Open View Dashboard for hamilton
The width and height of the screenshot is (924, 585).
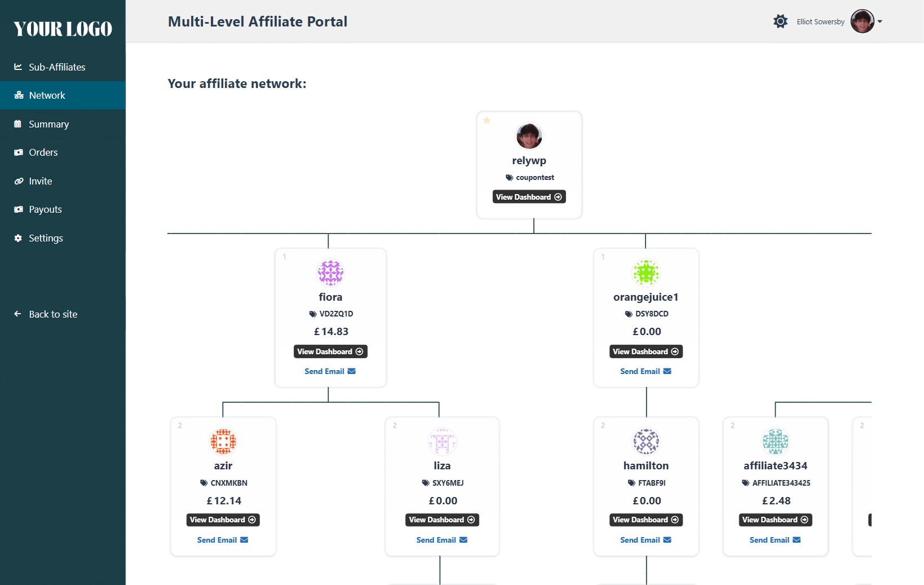click(646, 520)
